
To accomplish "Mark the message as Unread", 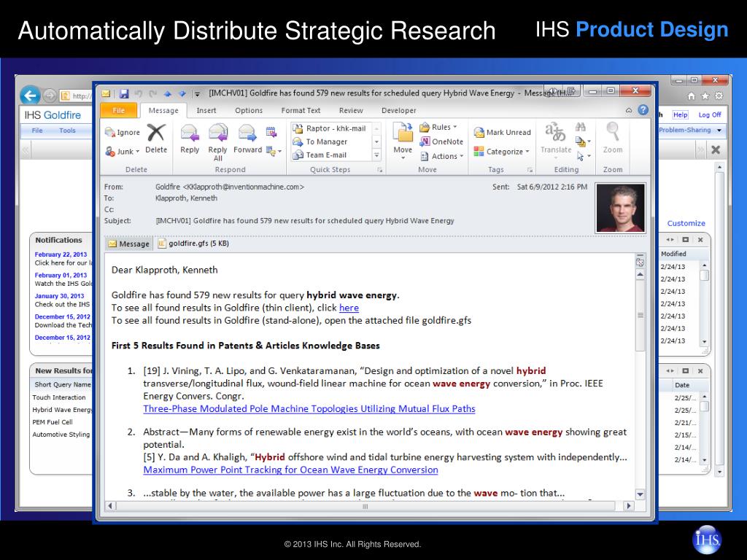I will [x=502, y=133].
